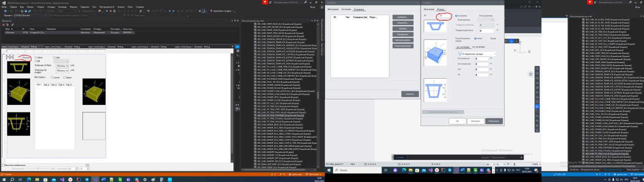Open the Application Insights toolbar dropdown
The width and height of the screenshot is (644, 182).
click(x=222, y=11)
